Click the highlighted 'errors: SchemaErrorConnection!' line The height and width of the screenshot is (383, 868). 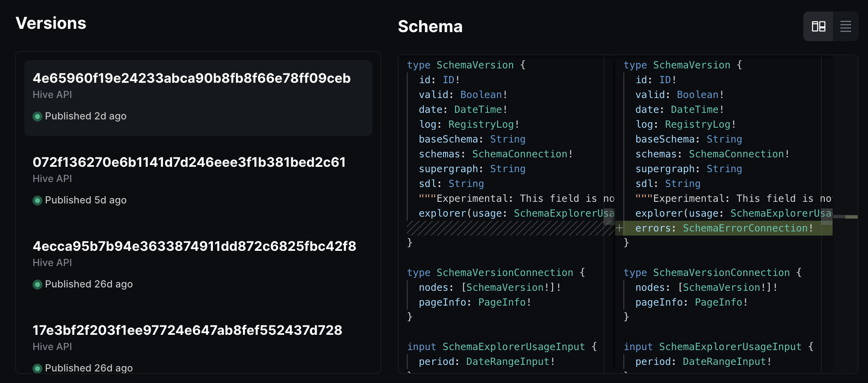pos(700,228)
